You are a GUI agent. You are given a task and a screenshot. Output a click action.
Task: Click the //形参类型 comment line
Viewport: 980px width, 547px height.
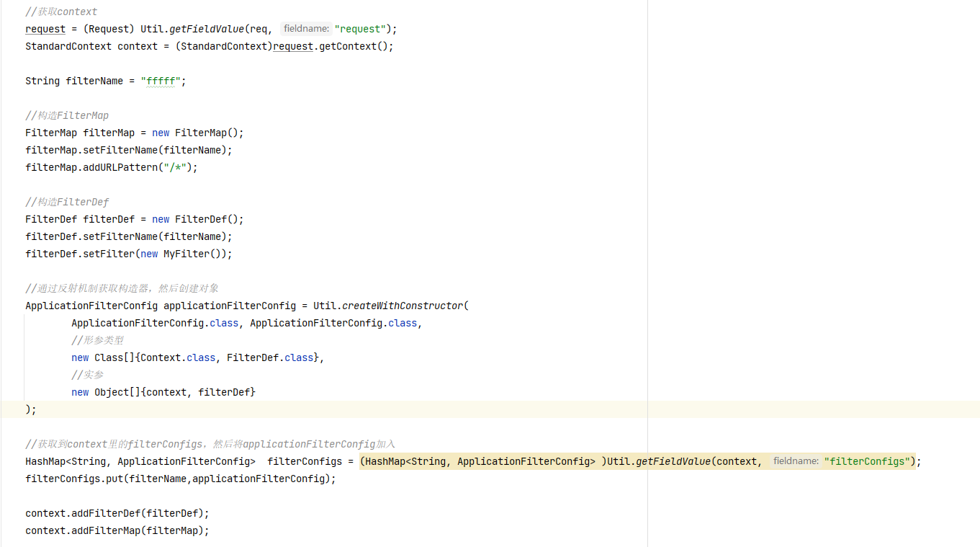coord(97,340)
